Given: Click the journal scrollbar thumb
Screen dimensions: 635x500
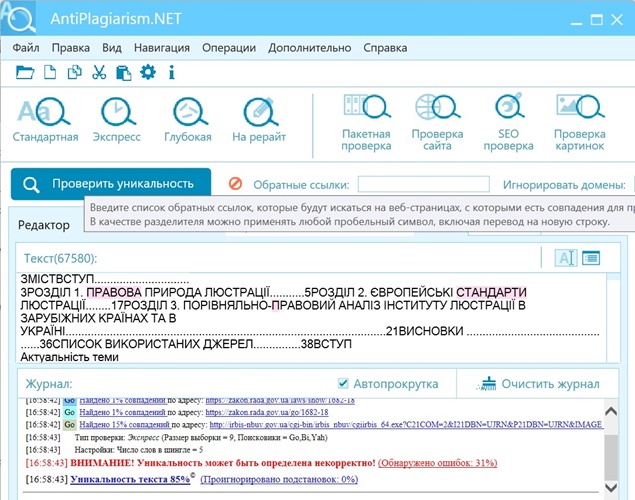Looking at the screenshot, I should pos(611,457).
